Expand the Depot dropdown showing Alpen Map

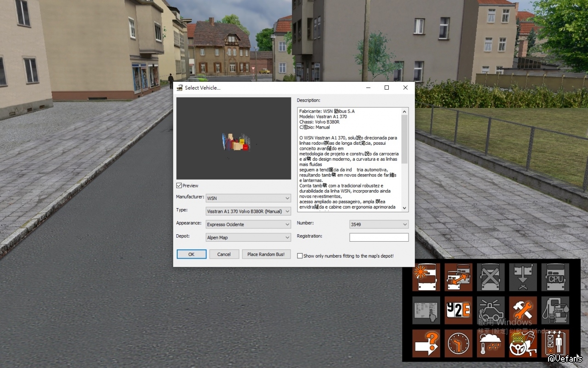(248, 238)
